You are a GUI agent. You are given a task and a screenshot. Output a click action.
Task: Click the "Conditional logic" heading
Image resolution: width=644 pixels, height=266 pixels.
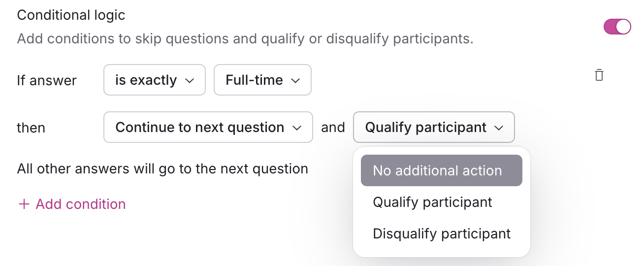71,15
